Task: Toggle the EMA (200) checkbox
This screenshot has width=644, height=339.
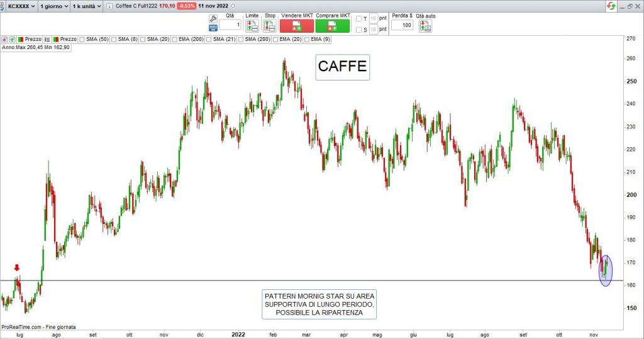Action: pos(175,40)
